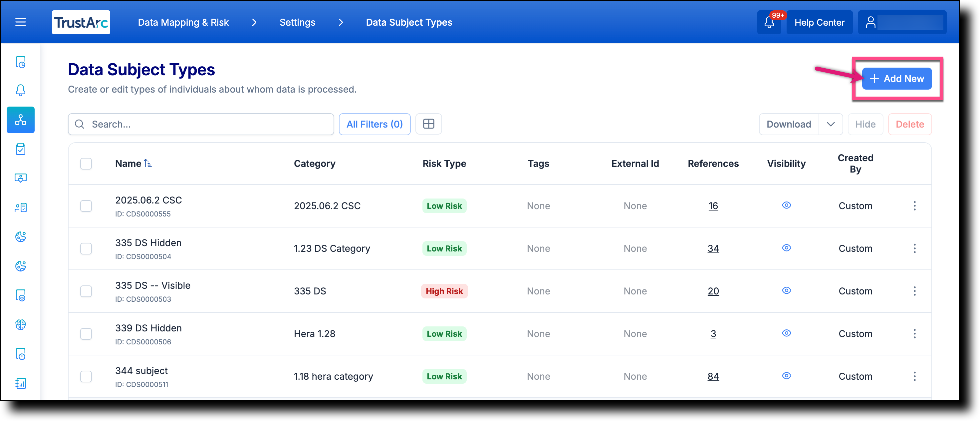Click the References column header
This screenshot has width=980, height=421.
pos(713,164)
